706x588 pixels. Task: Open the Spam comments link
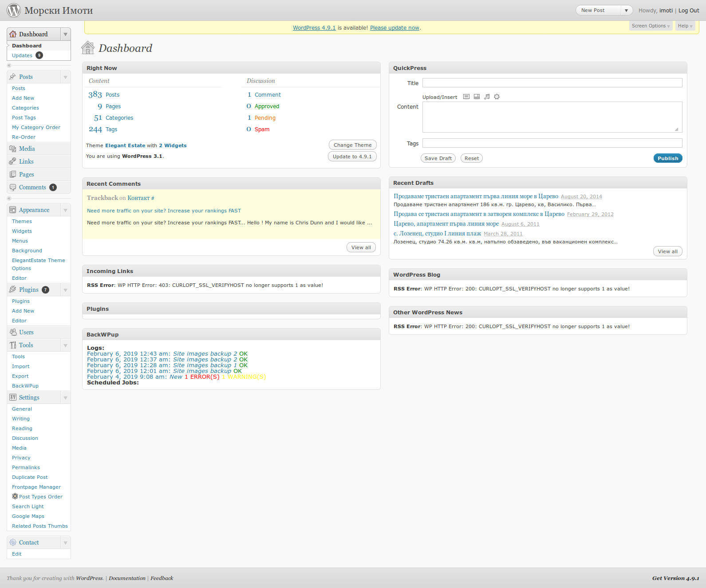(x=262, y=129)
